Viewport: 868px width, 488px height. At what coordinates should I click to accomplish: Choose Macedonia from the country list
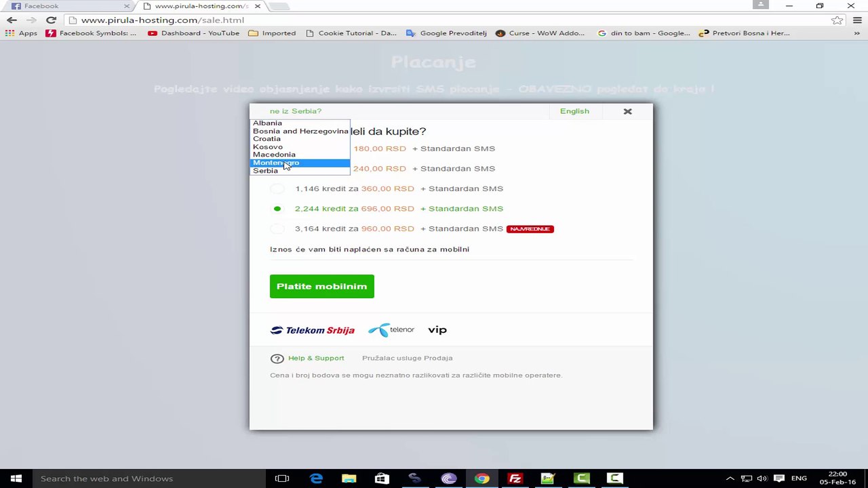coord(300,155)
